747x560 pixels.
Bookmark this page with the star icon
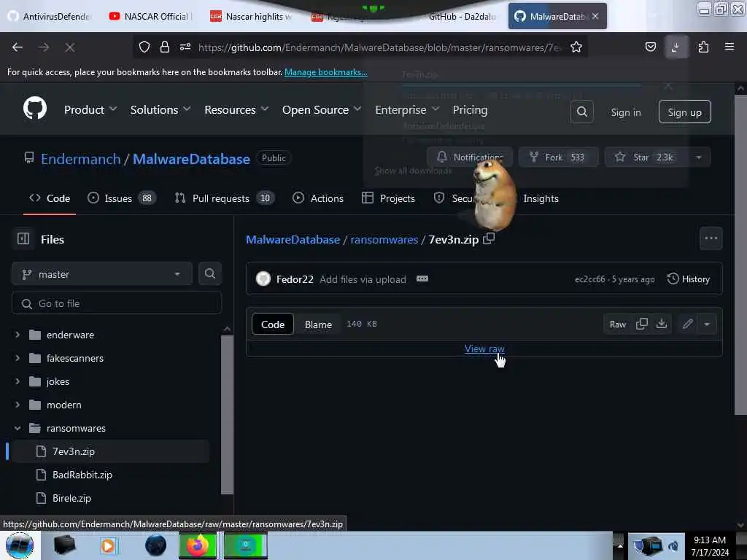[576, 47]
